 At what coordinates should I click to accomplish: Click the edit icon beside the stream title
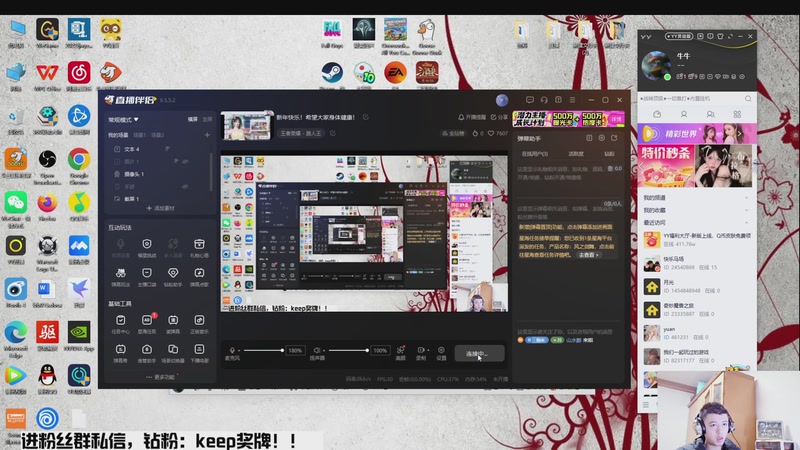[366, 117]
